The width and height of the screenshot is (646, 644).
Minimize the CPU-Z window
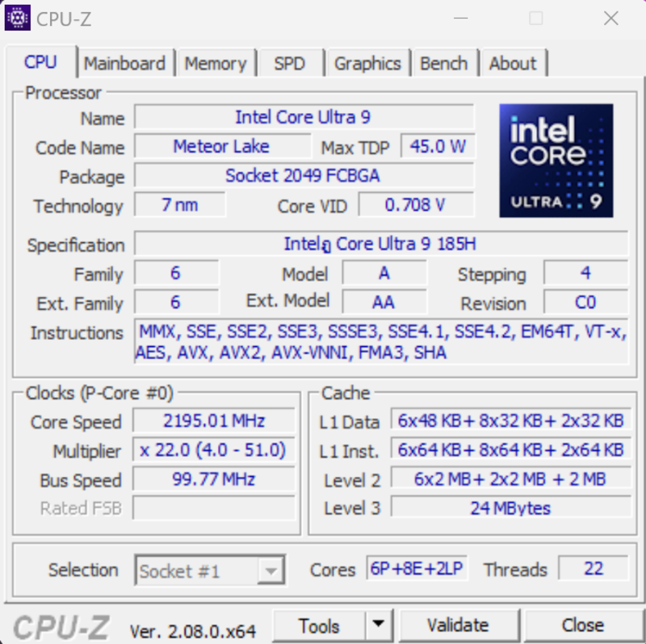coord(460,18)
